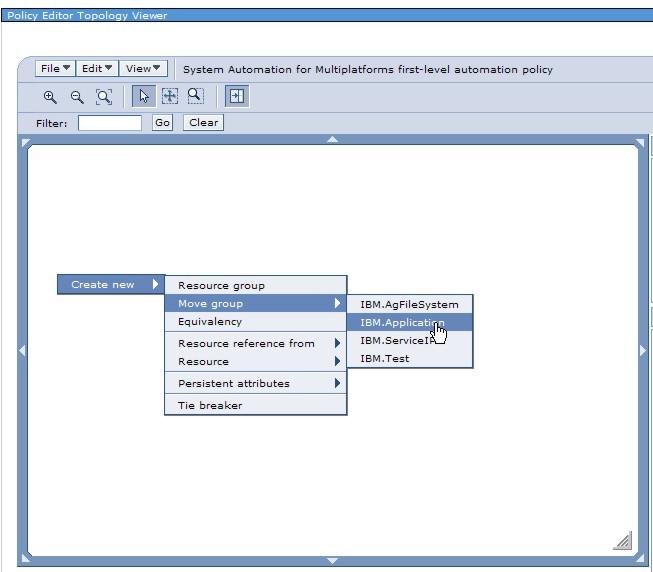Select Resource group menu entry
This screenshot has width=653, height=572.
pyautogui.click(x=256, y=286)
